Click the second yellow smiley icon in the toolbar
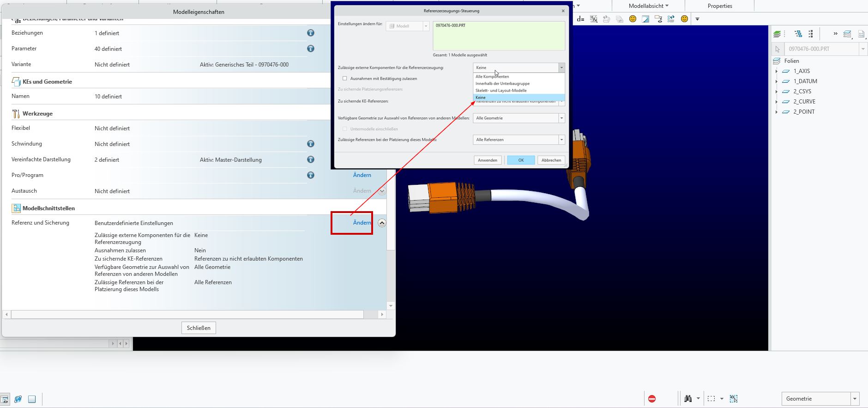Screen dimensions: 868x408 click(x=684, y=19)
